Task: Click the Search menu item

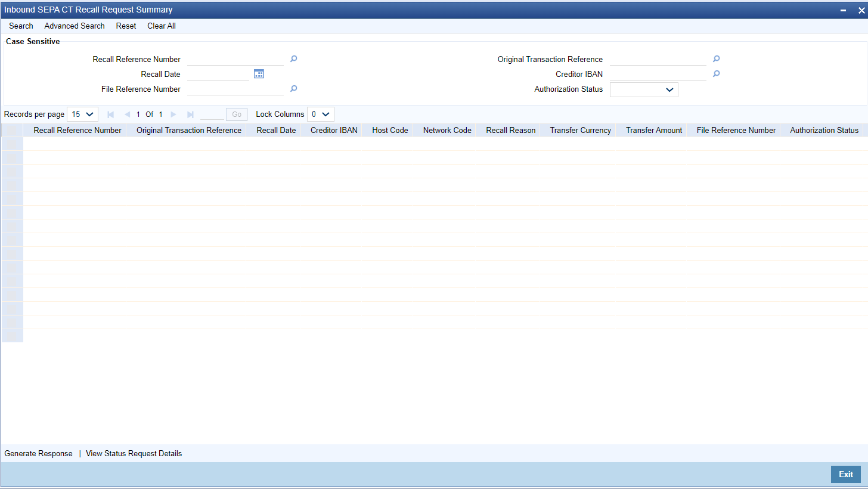Action: (x=21, y=26)
